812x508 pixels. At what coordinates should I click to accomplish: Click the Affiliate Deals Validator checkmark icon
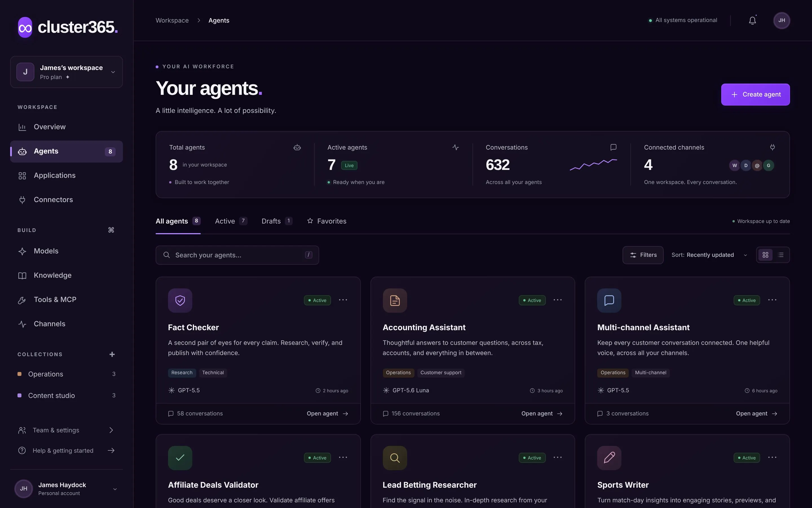point(180,457)
